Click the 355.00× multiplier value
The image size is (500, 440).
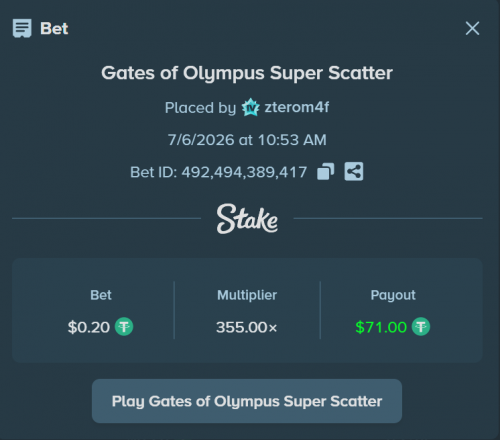247,327
